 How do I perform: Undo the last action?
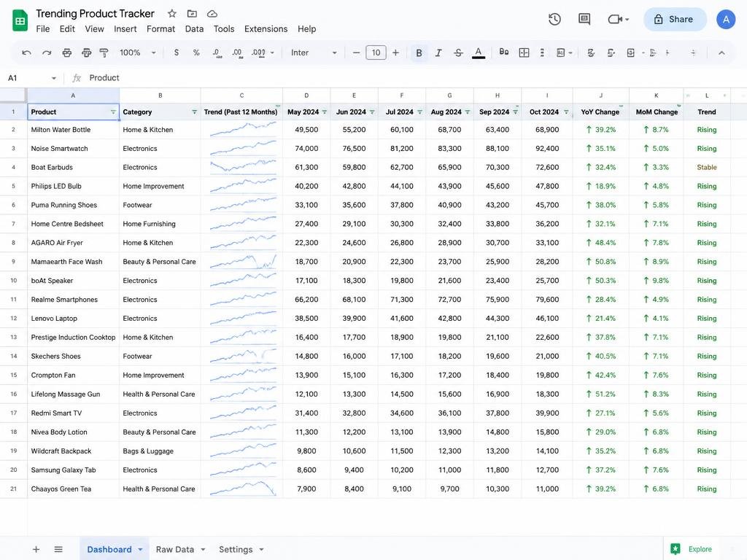[x=27, y=52]
